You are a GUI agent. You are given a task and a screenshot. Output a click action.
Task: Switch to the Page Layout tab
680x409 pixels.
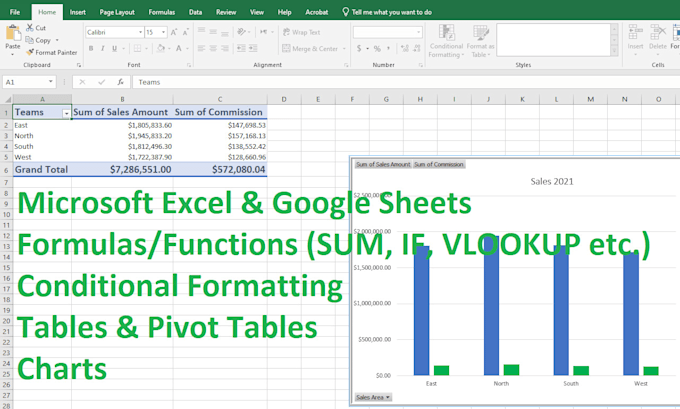pyautogui.click(x=117, y=12)
